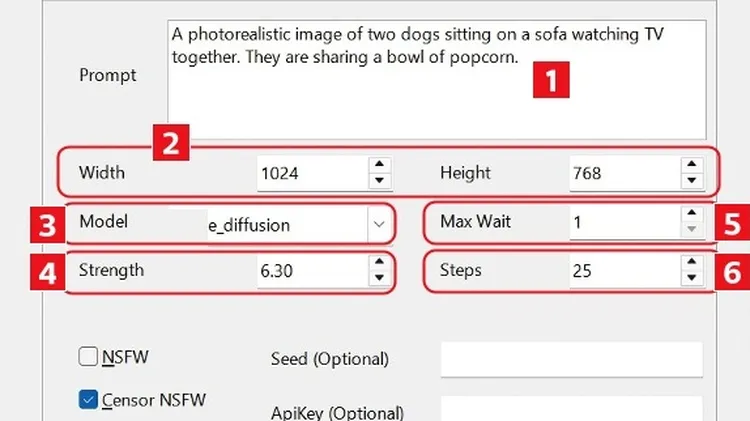Screen dimensions: 750x421
Task: Focus the Height number field
Action: (620, 173)
